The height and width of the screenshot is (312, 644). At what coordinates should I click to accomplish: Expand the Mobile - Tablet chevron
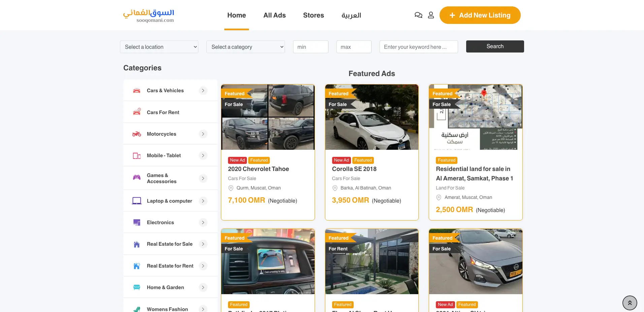pyautogui.click(x=203, y=155)
